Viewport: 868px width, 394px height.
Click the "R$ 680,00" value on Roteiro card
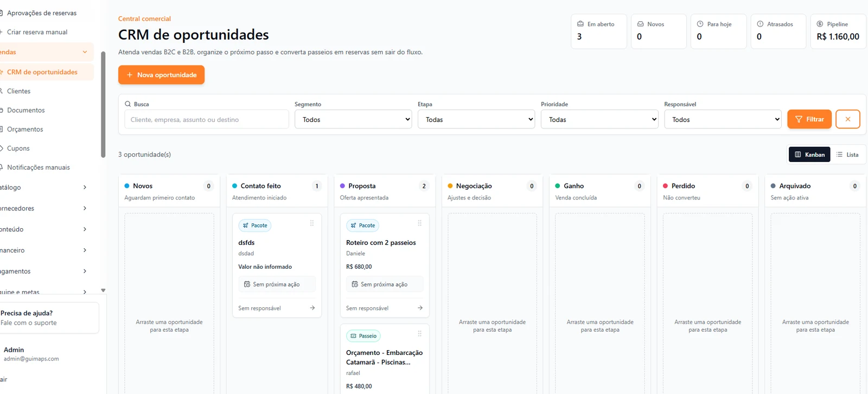359,267
